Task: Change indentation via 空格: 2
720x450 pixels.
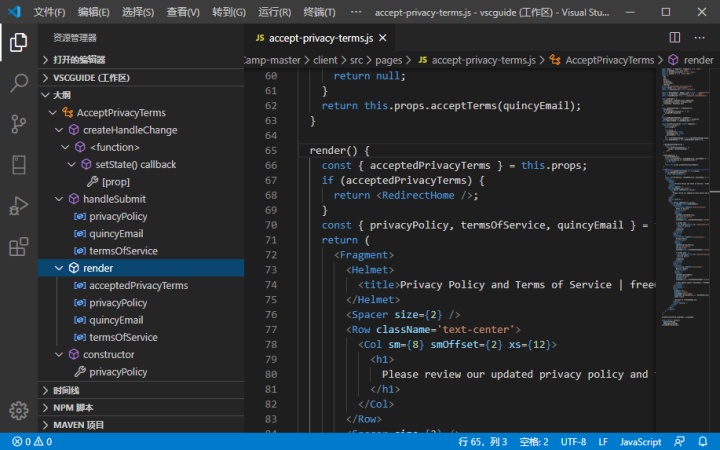Action: pyautogui.click(x=534, y=442)
